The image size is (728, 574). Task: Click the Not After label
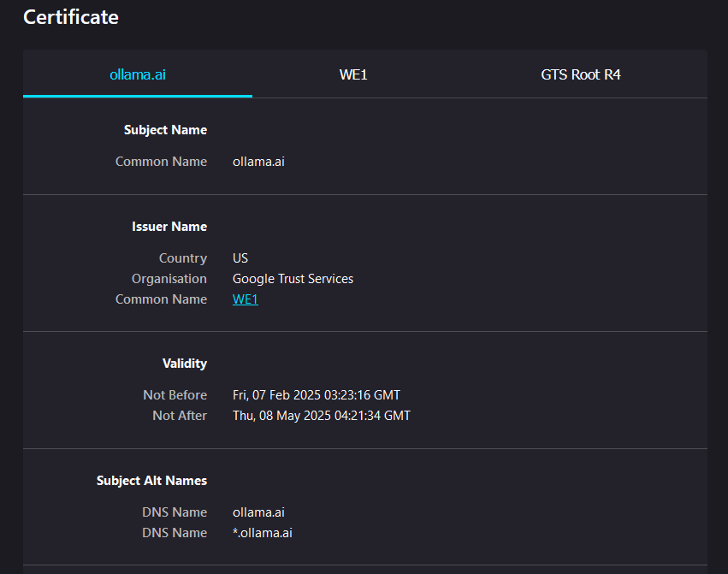[180, 416]
